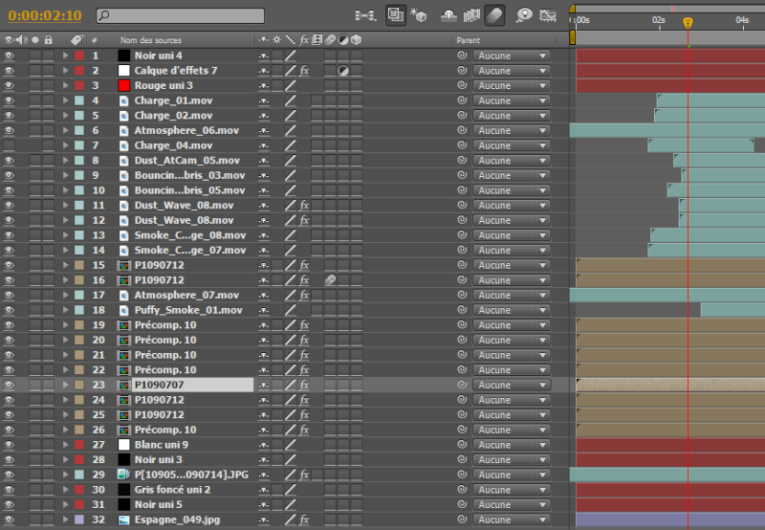Click the adjustment layer switch on Calque d'effets 7
This screenshot has height=530, width=765.
click(343, 71)
